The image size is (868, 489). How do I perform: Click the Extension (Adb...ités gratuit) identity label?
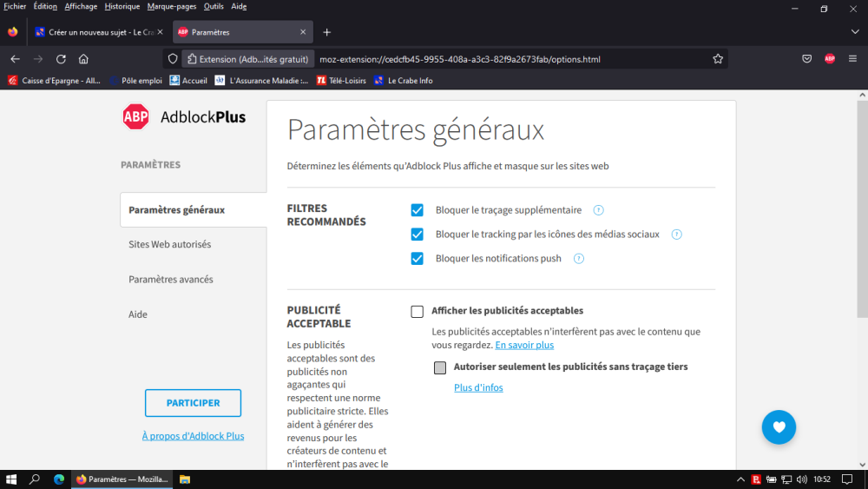tap(247, 59)
